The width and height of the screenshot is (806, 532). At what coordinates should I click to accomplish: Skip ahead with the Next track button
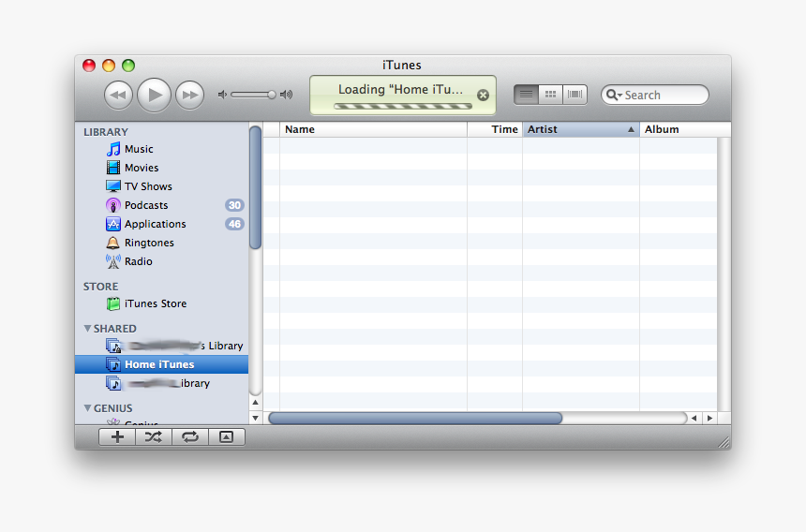[x=189, y=95]
